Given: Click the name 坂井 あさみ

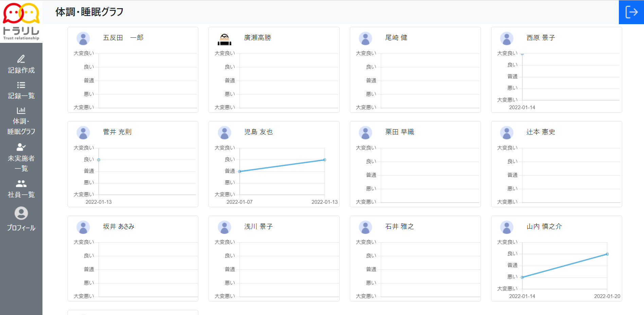Looking at the screenshot, I should tap(119, 226).
